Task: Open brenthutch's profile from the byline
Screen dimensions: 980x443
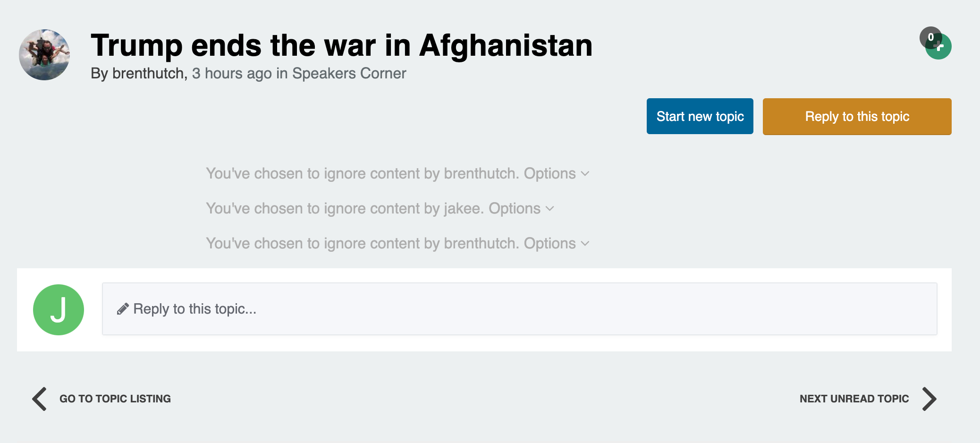Action: [x=148, y=73]
